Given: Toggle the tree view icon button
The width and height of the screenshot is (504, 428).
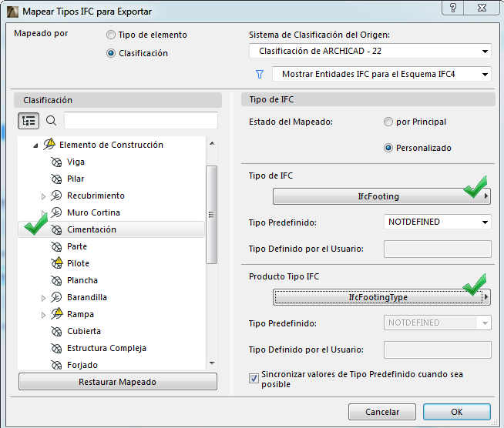Looking at the screenshot, I should coord(29,121).
